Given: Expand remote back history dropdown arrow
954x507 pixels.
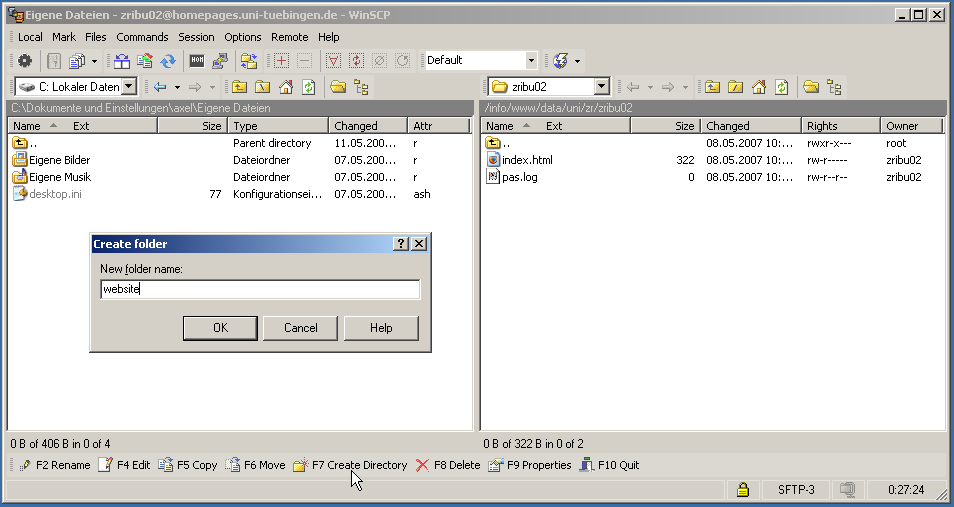Looking at the screenshot, I should (x=650, y=87).
